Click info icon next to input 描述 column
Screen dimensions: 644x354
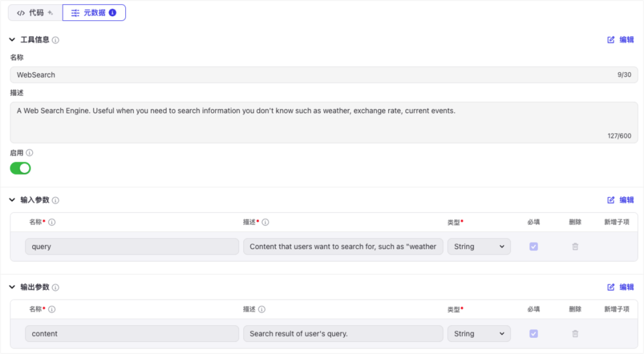(265, 222)
